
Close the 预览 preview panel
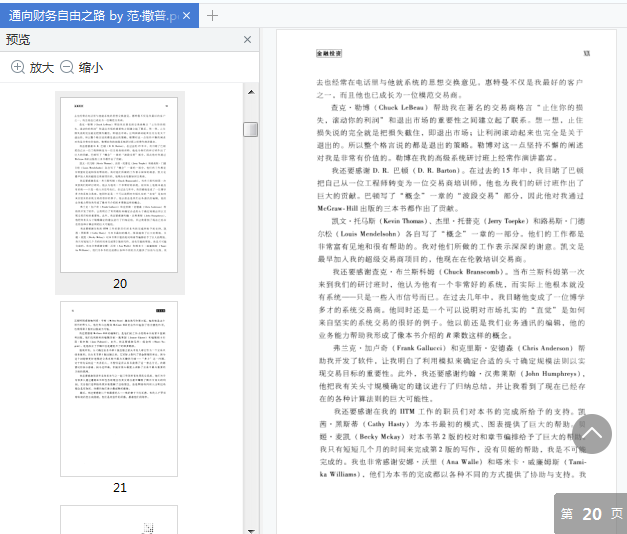248,39
